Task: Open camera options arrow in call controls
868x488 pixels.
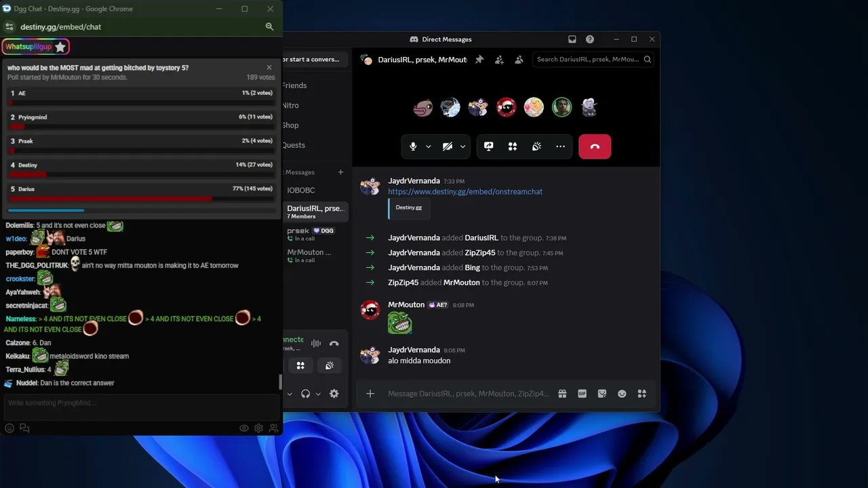Action: 462,146
